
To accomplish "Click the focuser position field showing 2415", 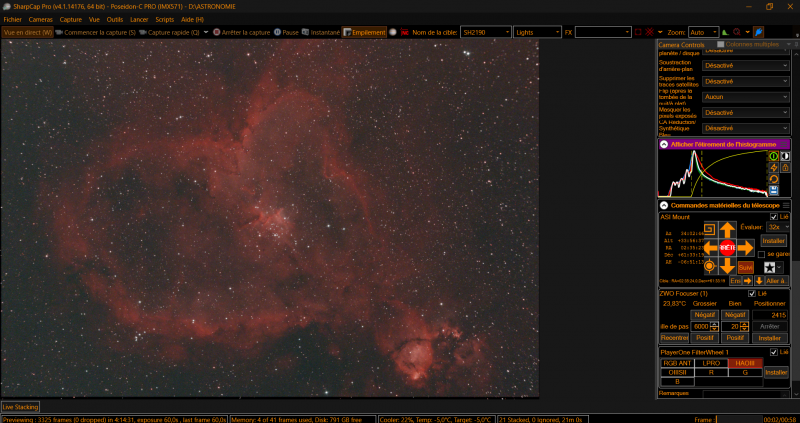I will pyautogui.click(x=770, y=315).
